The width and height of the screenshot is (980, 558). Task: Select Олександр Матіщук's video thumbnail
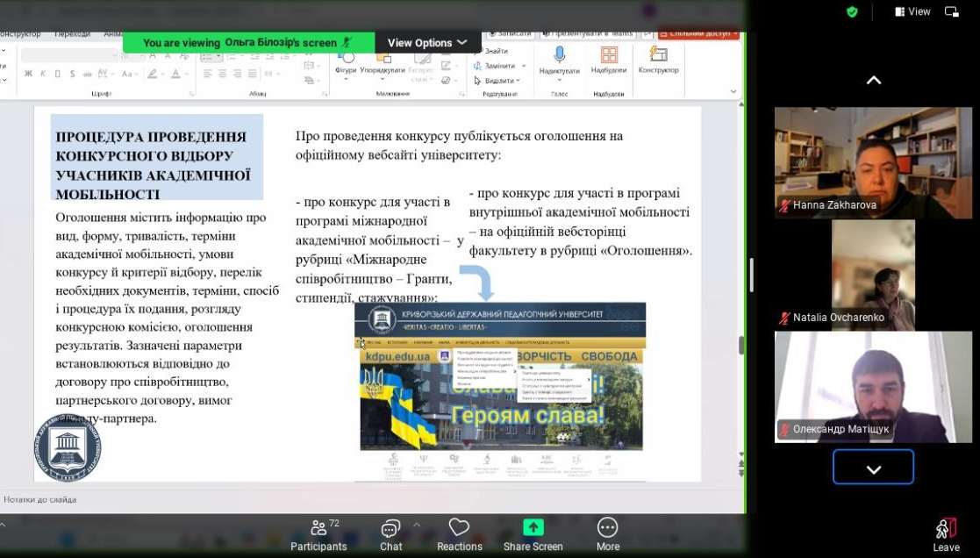(x=872, y=386)
